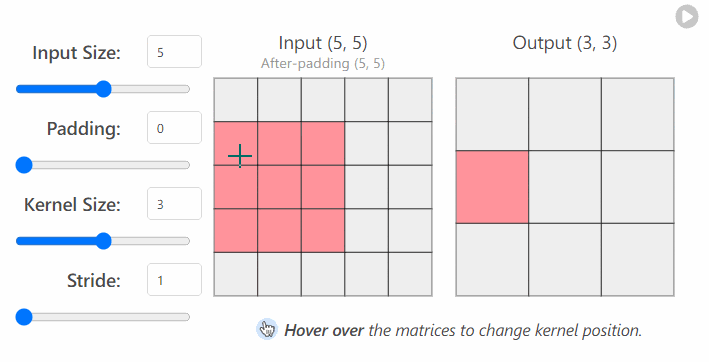Image resolution: width=709 pixels, height=362 pixels.
Task: Select the top-left output matrix cell
Action: 492,114
